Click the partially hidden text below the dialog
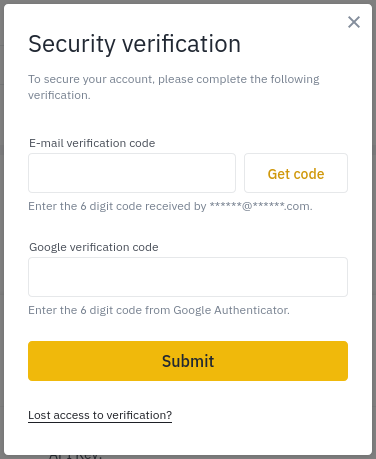The image size is (376, 459). click(74, 456)
